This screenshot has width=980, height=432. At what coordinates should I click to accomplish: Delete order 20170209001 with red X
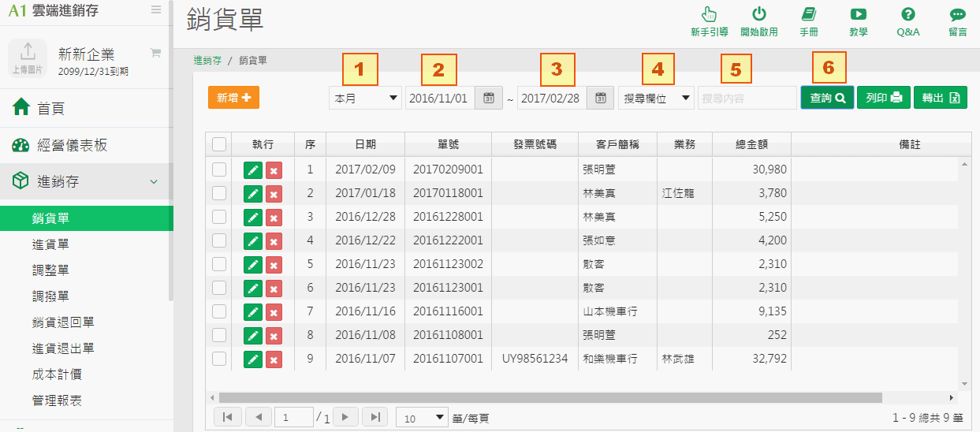[x=274, y=169]
